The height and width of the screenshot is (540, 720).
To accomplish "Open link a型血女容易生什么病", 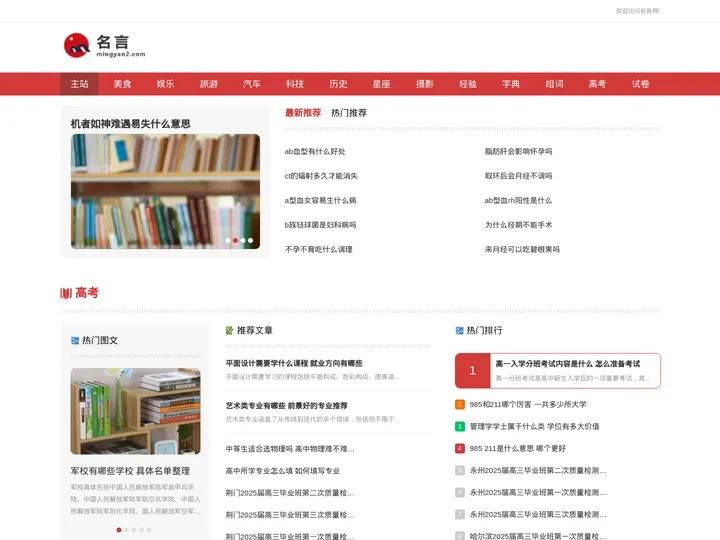I will [x=320, y=201].
